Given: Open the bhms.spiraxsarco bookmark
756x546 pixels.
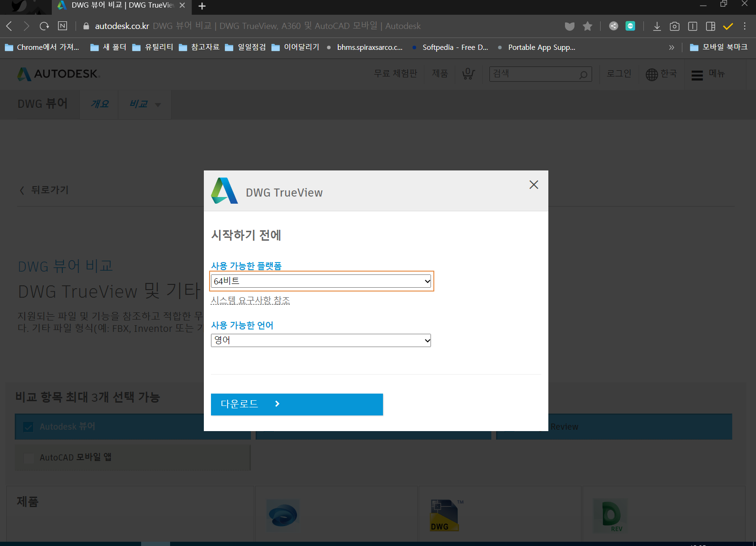Looking at the screenshot, I should pos(364,47).
